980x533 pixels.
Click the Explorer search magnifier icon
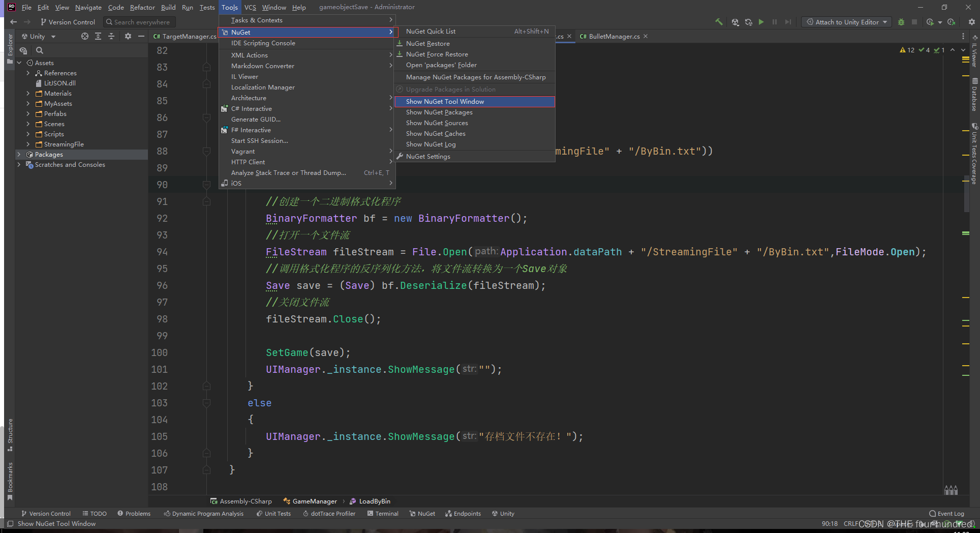click(40, 50)
